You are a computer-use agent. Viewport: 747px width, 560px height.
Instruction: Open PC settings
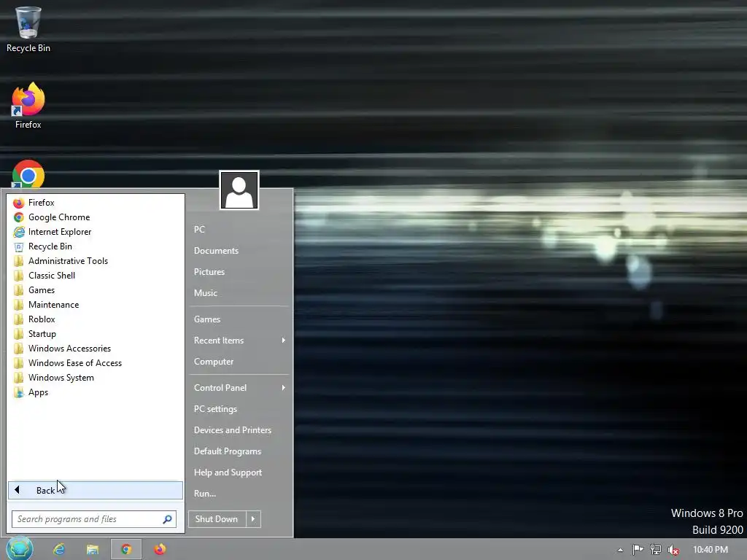[x=239, y=409]
